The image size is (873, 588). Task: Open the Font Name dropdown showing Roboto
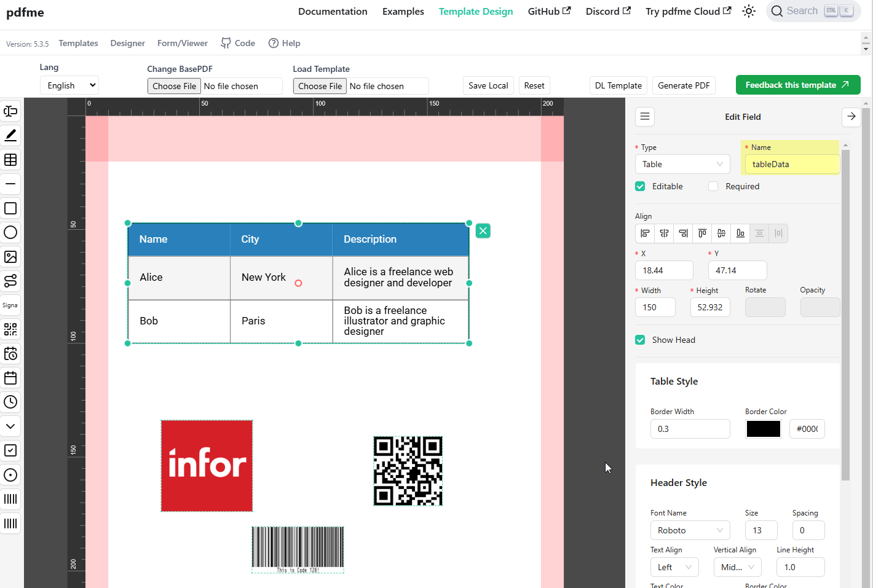tap(690, 530)
